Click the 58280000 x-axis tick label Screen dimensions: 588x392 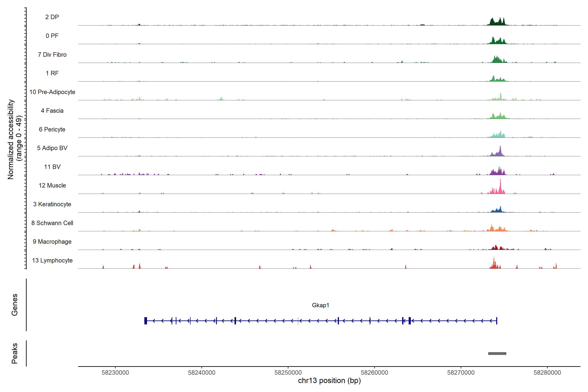click(x=547, y=373)
